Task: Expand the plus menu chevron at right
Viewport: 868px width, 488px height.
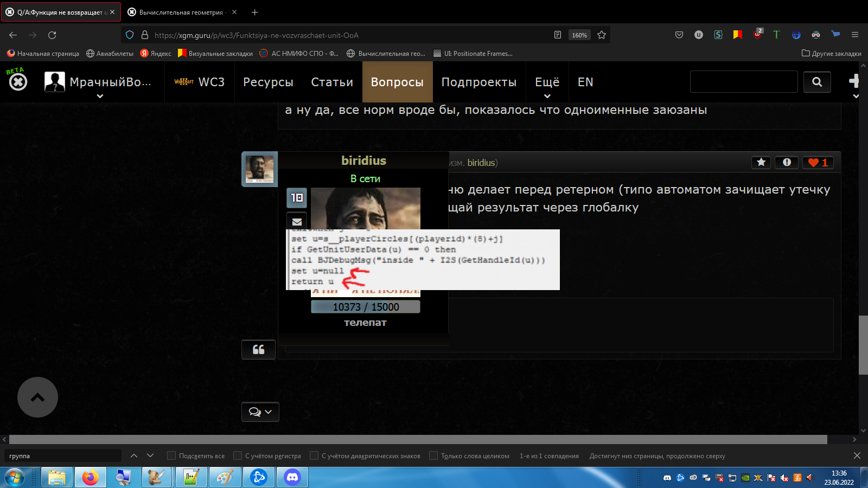Action: pos(856,97)
